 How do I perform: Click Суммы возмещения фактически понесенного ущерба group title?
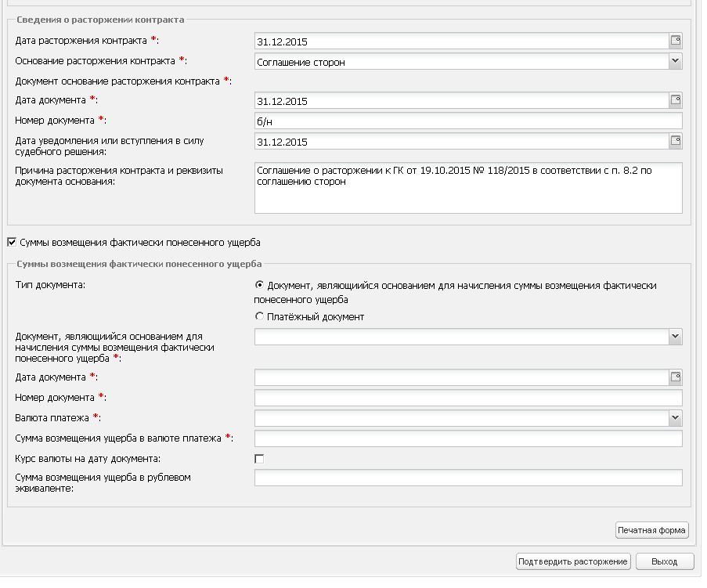[x=139, y=264]
